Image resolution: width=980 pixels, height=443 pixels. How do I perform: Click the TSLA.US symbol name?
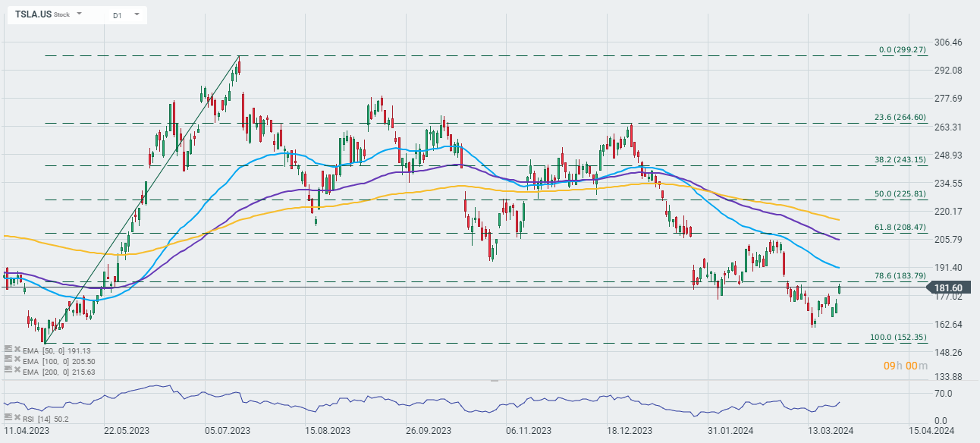click(x=33, y=14)
